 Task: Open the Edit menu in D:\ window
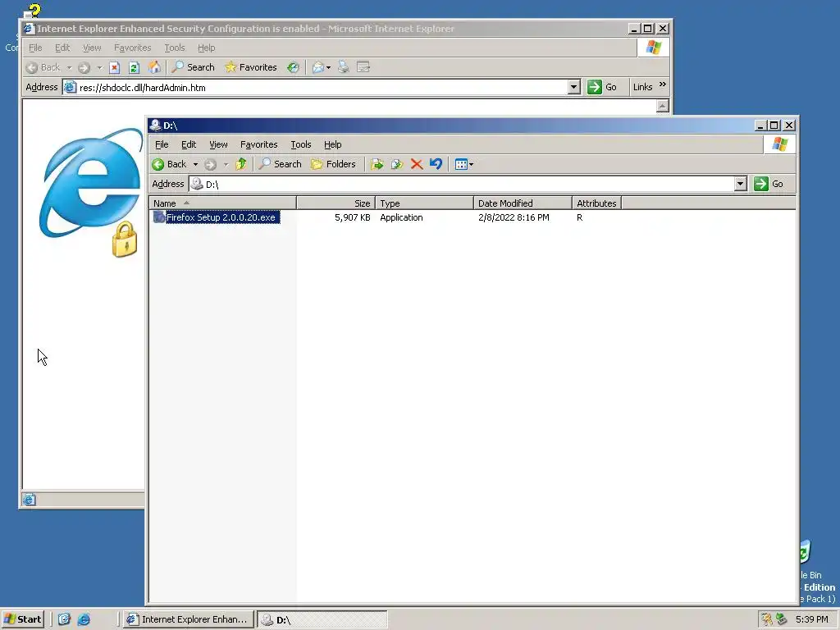189,144
